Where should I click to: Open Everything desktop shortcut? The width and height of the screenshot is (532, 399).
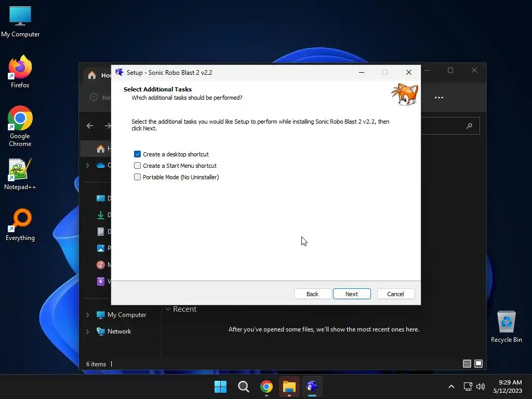[20, 225]
